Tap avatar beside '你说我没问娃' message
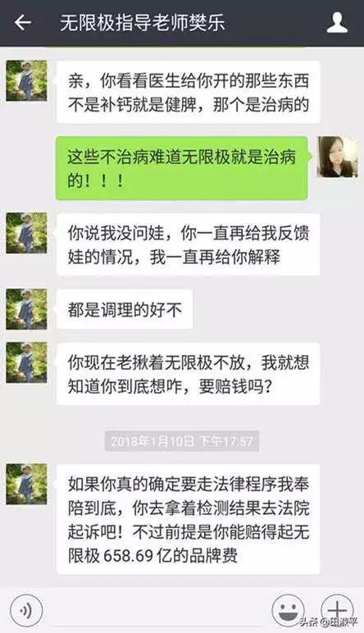This screenshot has width=364, height=633. (x=26, y=234)
